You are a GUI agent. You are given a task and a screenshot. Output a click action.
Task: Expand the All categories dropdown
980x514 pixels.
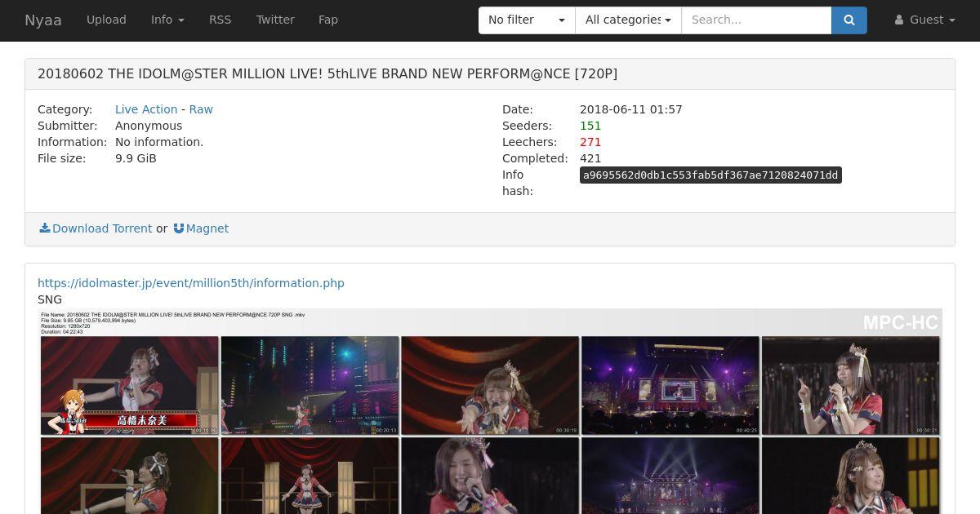coord(628,20)
